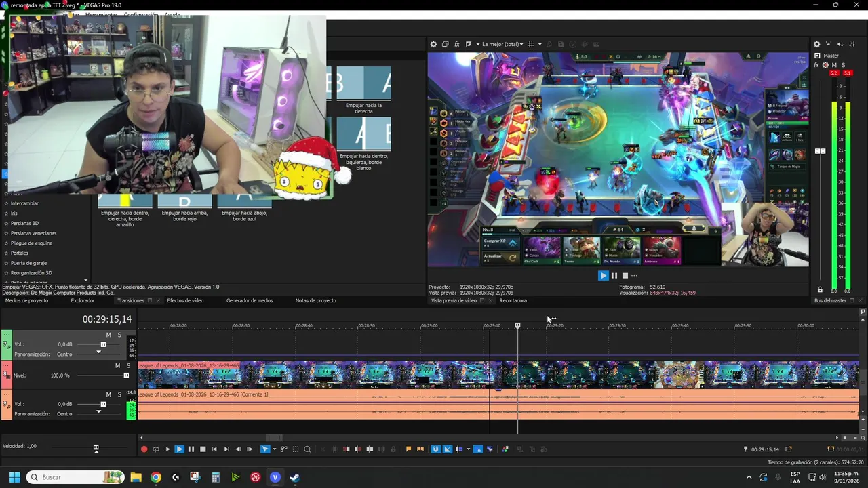Open Google Chrome from the taskbar
This screenshot has width=868, height=488.
click(155, 477)
